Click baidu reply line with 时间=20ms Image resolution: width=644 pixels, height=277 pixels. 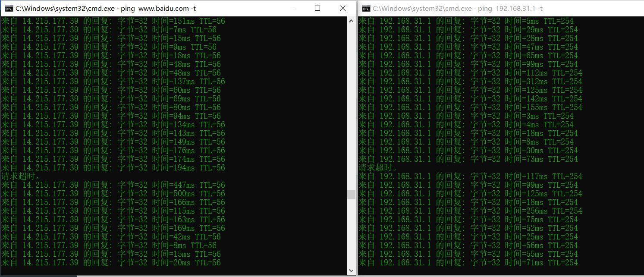pyautogui.click(x=111, y=263)
